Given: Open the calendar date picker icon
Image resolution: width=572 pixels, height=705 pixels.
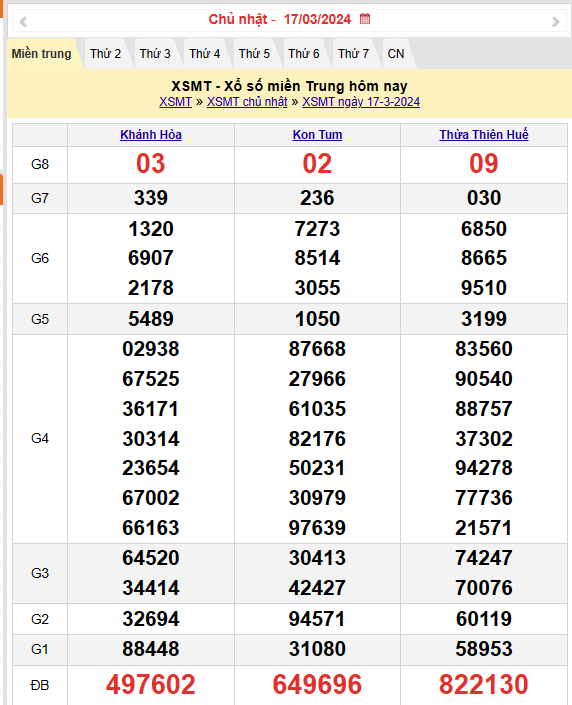Looking at the screenshot, I should pos(365,19).
